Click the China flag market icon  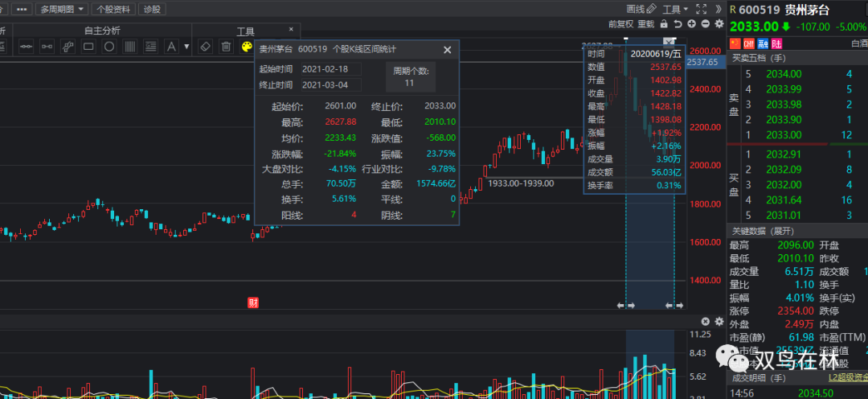click(735, 43)
